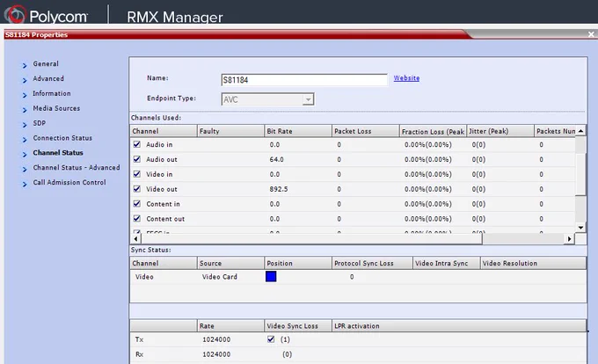Click channels table scroll left arrow
The width and height of the screenshot is (598, 364).
pos(135,239)
